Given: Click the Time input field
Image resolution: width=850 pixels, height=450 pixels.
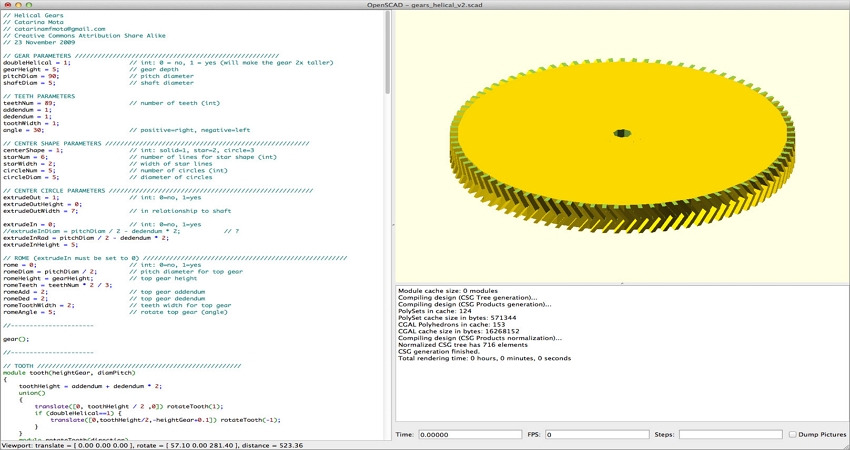Looking at the screenshot, I should click(471, 434).
